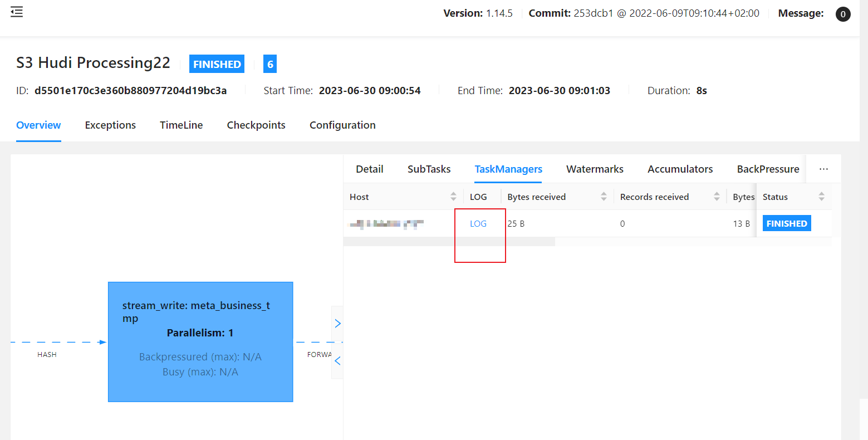Select the Accumulators tab
The height and width of the screenshot is (440, 868).
tap(680, 169)
